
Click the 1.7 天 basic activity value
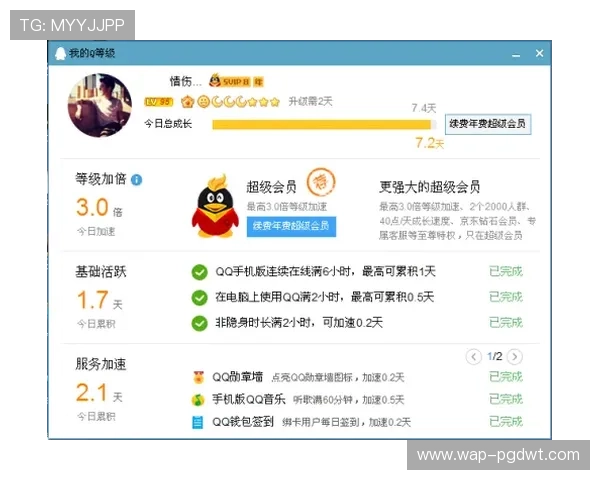click(x=99, y=300)
